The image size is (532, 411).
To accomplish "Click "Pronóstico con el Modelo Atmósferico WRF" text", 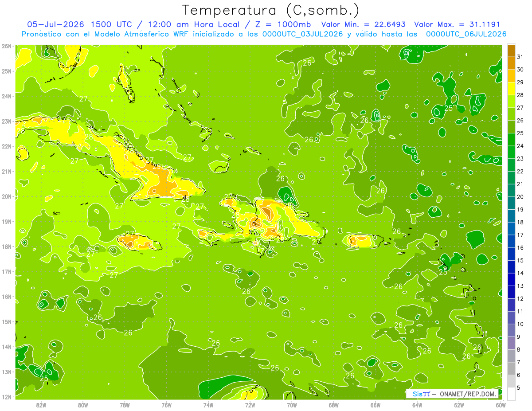I will pyautogui.click(x=105, y=34).
